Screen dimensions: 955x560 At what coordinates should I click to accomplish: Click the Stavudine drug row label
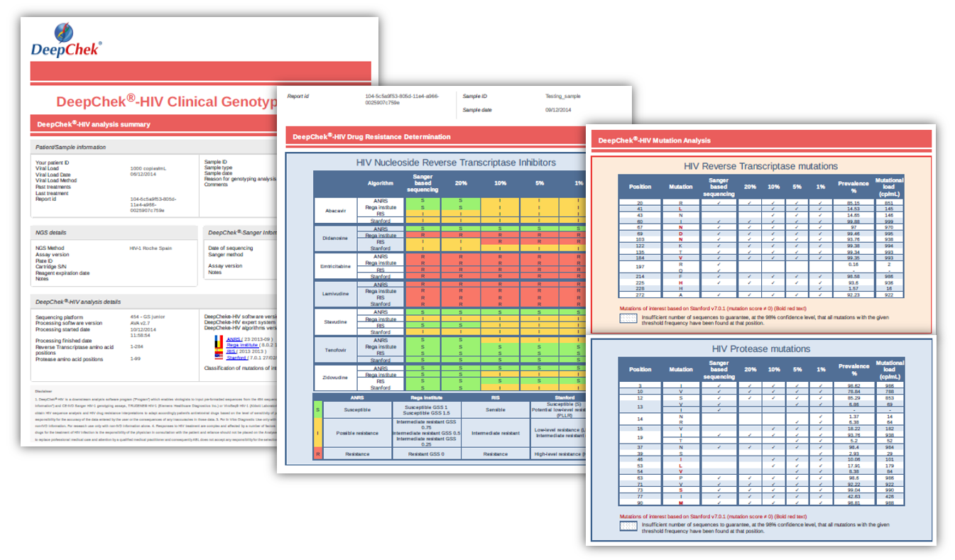click(x=336, y=322)
